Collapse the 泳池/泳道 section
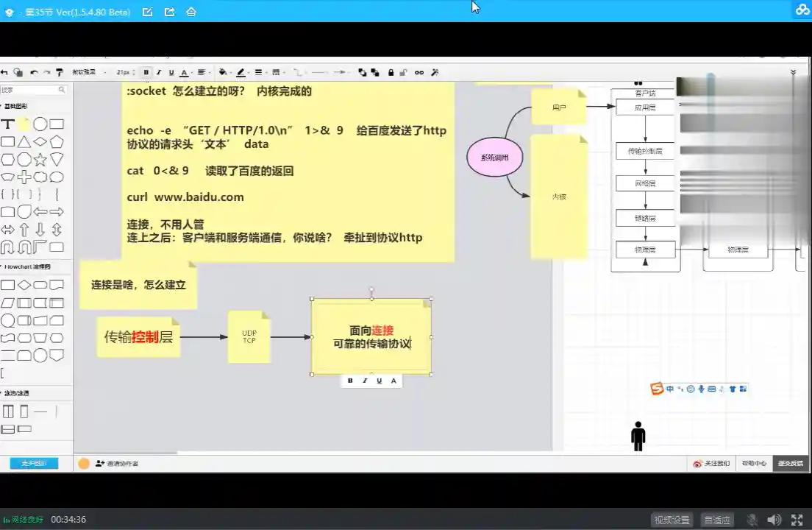Image resolution: width=812 pixels, height=530 pixels. (x=15, y=393)
